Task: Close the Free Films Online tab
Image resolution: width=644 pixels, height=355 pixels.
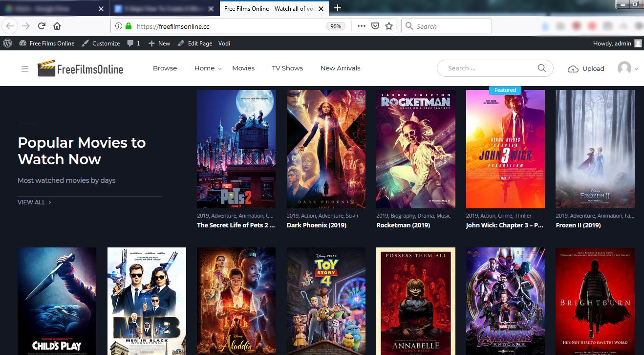Action: coord(322,9)
